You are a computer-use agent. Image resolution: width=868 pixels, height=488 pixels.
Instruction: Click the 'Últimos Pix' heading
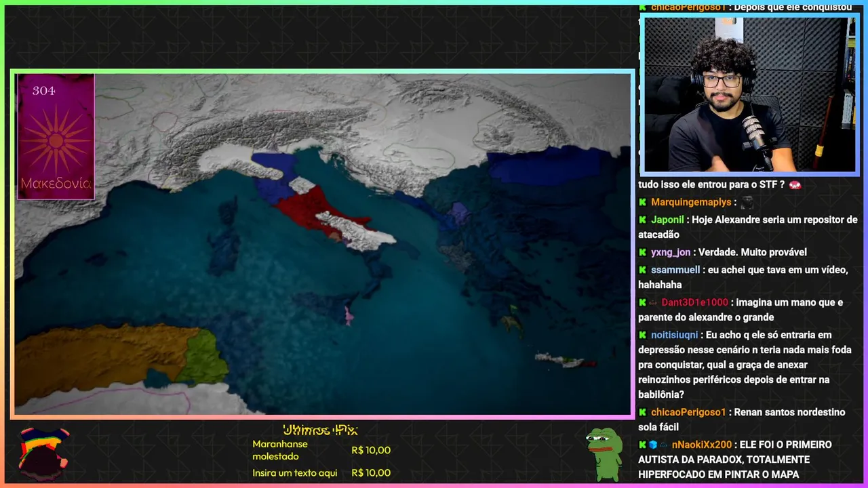pyautogui.click(x=320, y=430)
